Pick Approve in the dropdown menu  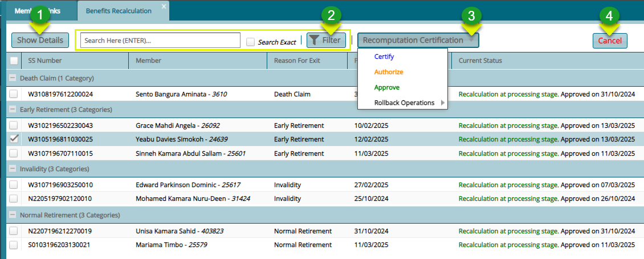tap(386, 87)
